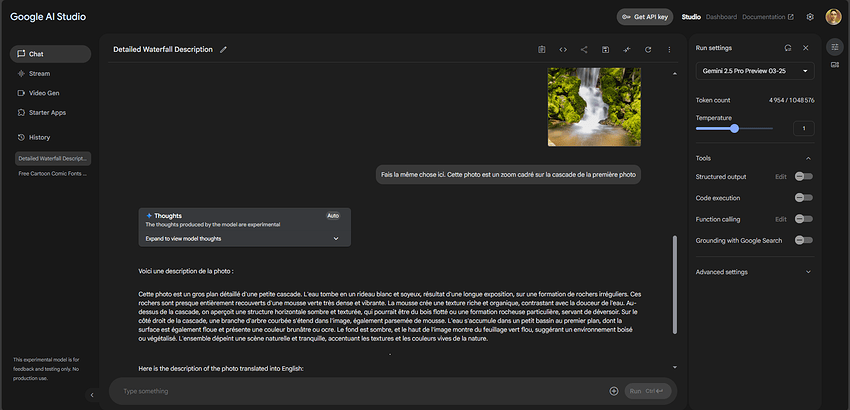Screen dimensions: 850x410
Task: Enable the Structured output toggle
Action: 803,177
